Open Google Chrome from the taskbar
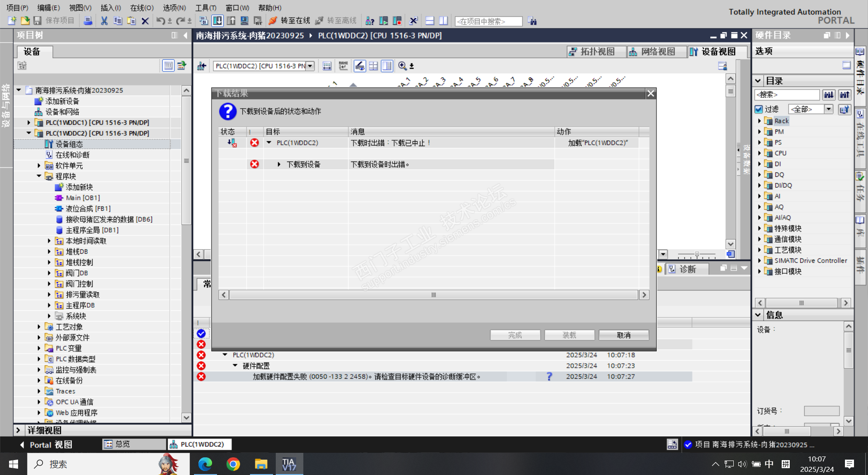 [233, 464]
